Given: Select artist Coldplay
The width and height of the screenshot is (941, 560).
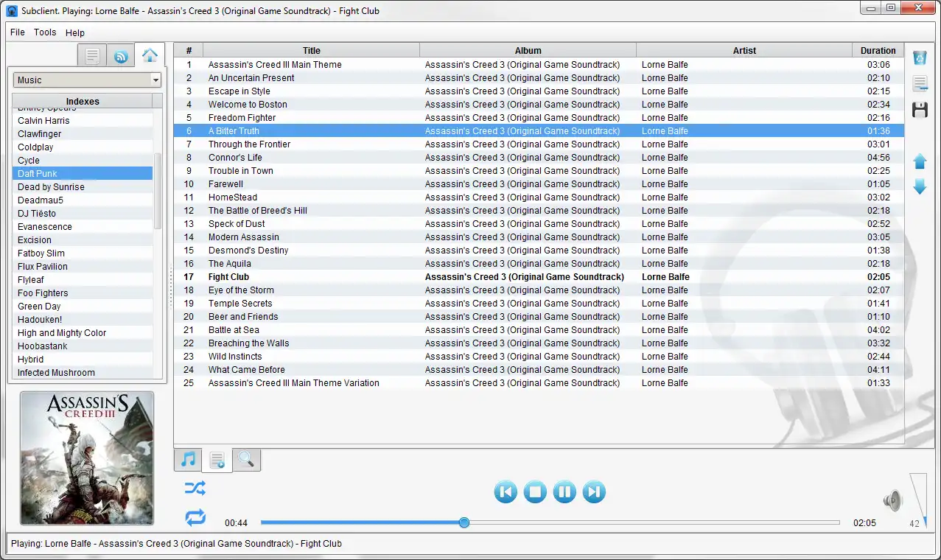Looking at the screenshot, I should tap(83, 147).
